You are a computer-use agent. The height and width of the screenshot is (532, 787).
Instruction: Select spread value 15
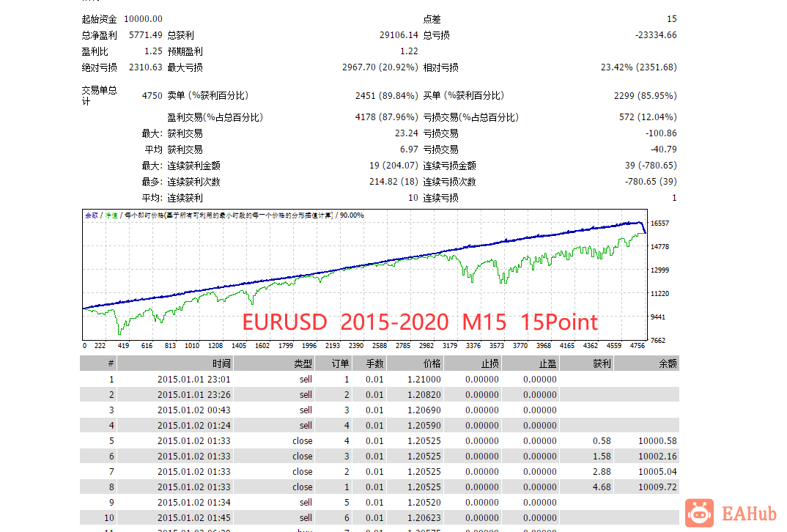coord(671,19)
